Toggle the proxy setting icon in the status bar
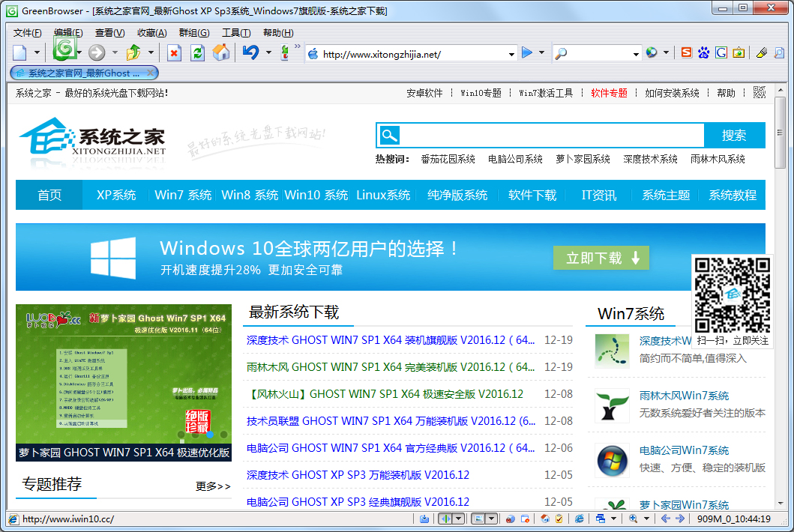 coord(509,519)
